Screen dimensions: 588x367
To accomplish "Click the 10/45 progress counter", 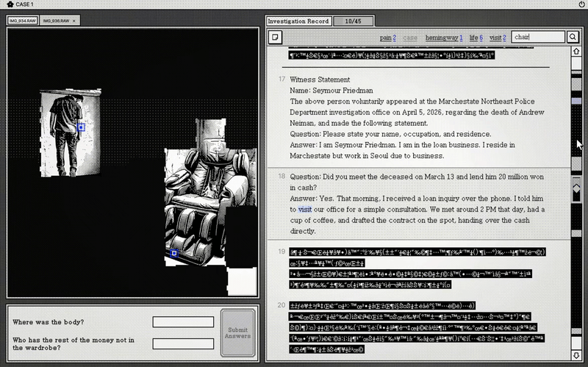I will click(353, 21).
